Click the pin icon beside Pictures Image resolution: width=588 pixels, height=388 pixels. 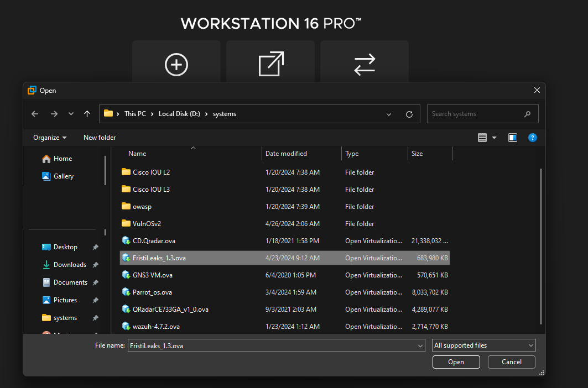pyautogui.click(x=96, y=300)
